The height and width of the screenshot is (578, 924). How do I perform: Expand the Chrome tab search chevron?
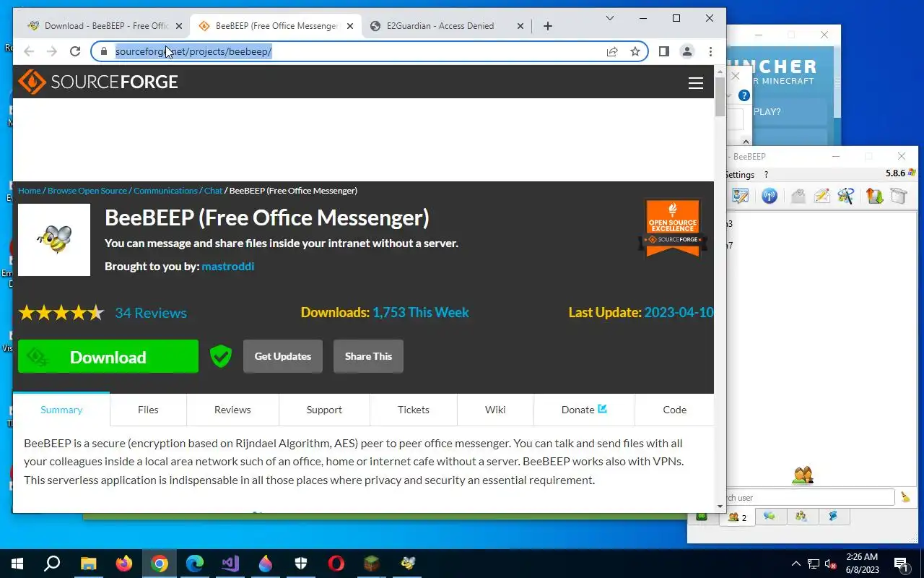pyautogui.click(x=610, y=18)
